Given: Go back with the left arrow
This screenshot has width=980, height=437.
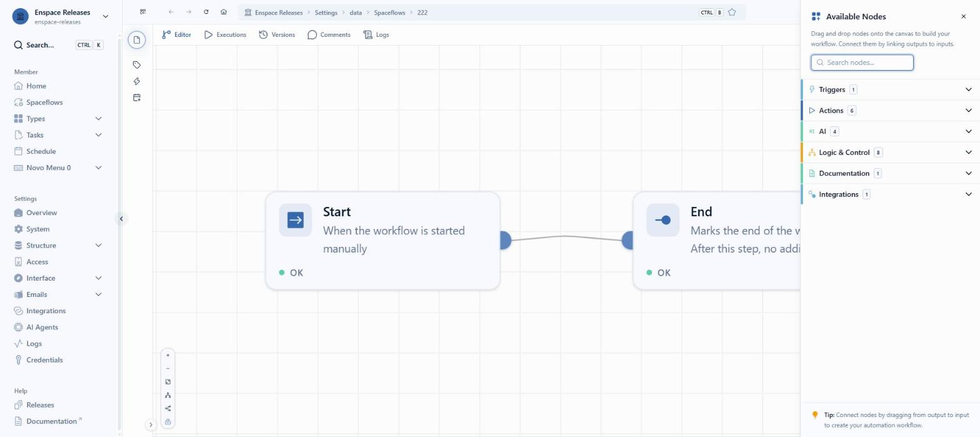Looking at the screenshot, I should (x=171, y=12).
